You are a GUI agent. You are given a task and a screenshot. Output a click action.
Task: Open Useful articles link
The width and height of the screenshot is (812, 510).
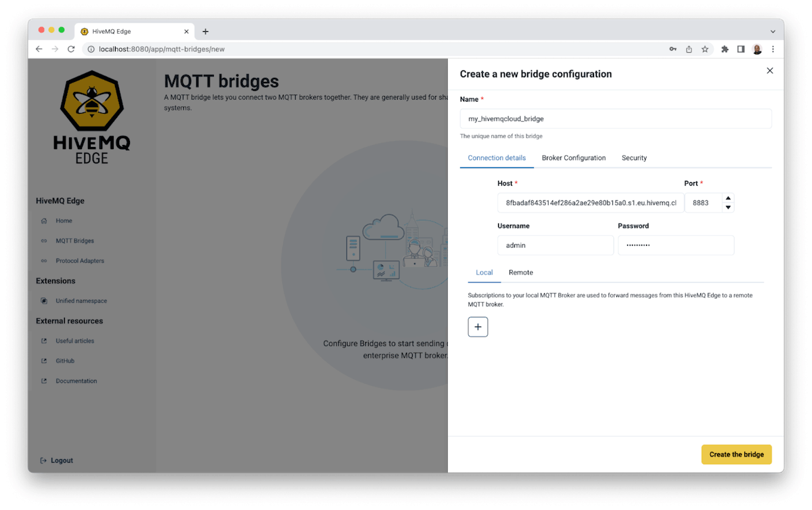coord(75,341)
